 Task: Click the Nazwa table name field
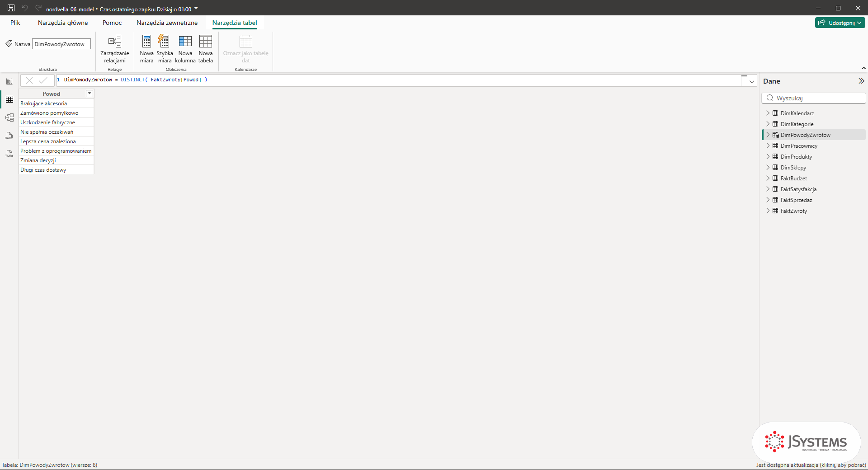click(x=61, y=44)
